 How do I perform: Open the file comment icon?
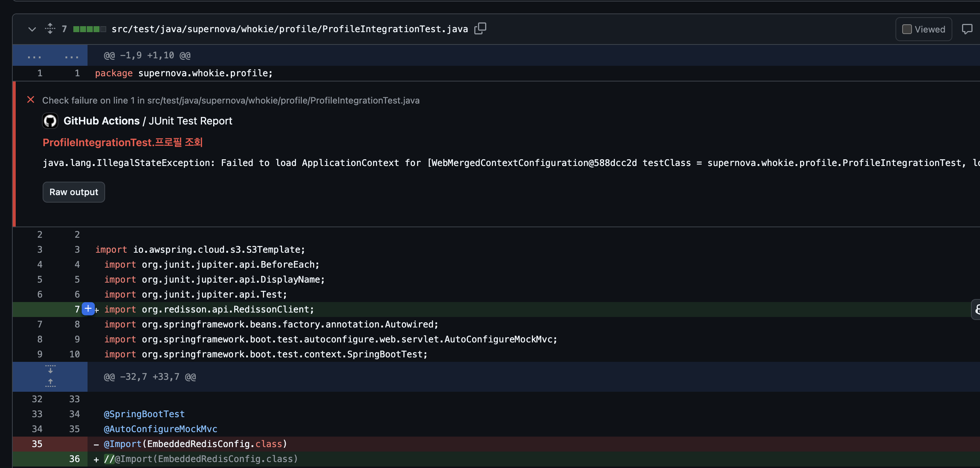(x=967, y=29)
